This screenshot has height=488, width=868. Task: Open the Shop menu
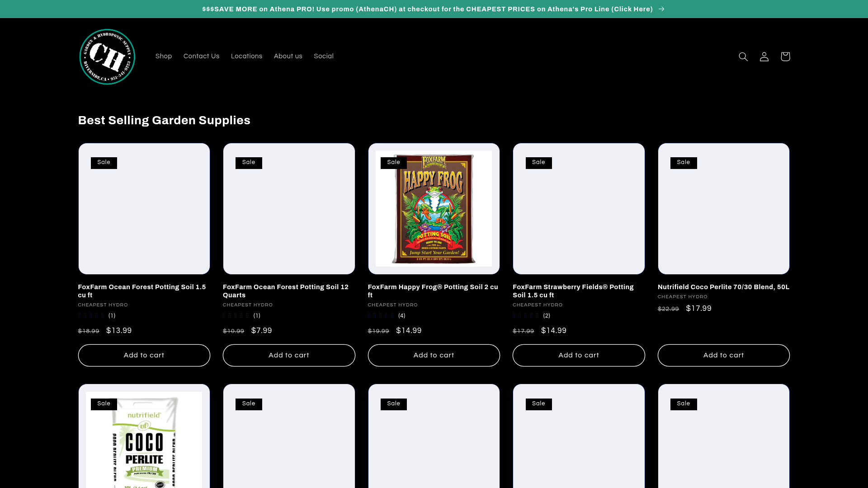point(164,56)
